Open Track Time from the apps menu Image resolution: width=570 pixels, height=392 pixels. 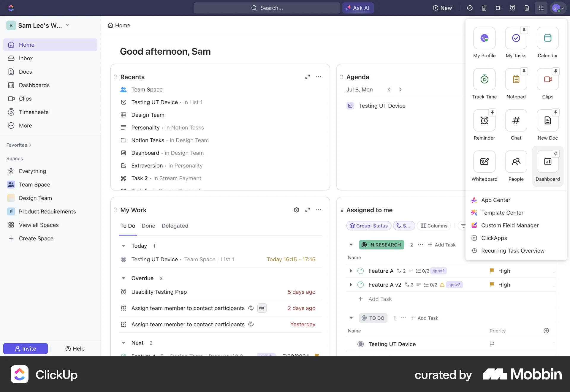[x=484, y=79]
